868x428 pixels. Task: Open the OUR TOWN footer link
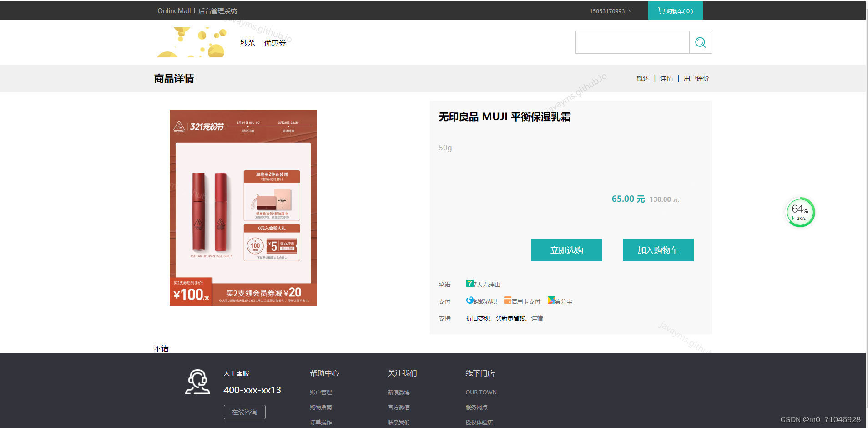tap(481, 392)
